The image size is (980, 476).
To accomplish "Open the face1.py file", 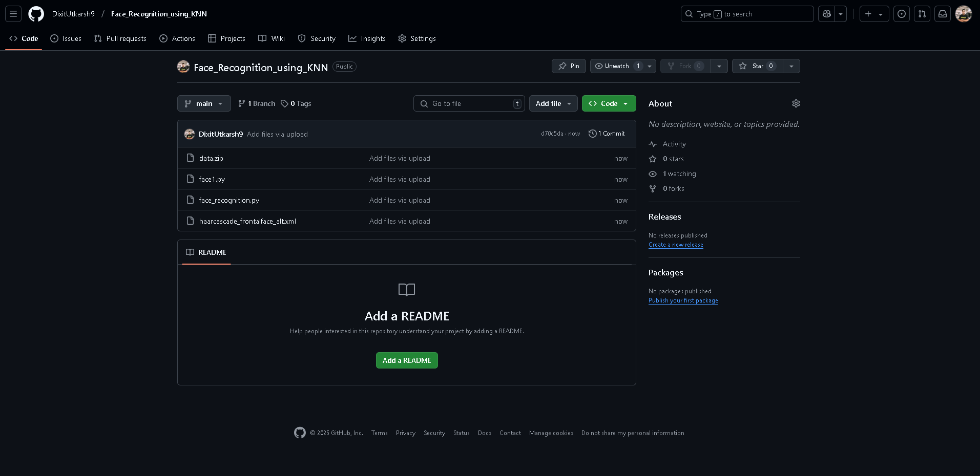I will [212, 179].
